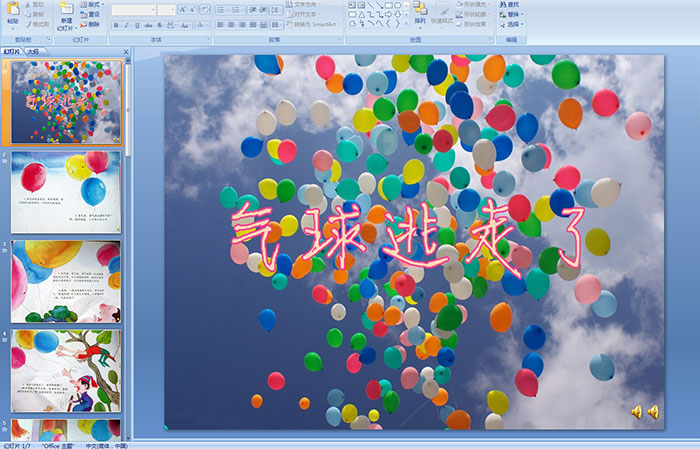Select the Triangle shape in gallery
The height and width of the screenshot is (449, 700).
point(362,15)
